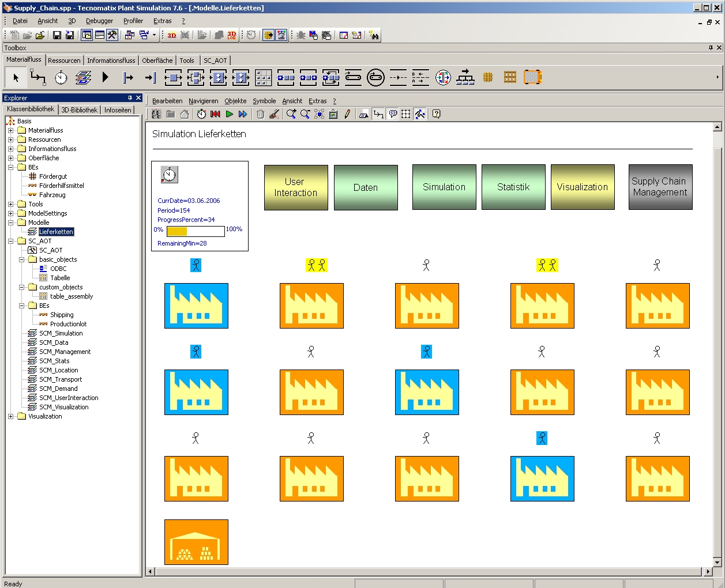Pick the EventController stopwatch in the Toolbox
Image resolution: width=725 pixels, height=588 pixels.
[x=61, y=77]
